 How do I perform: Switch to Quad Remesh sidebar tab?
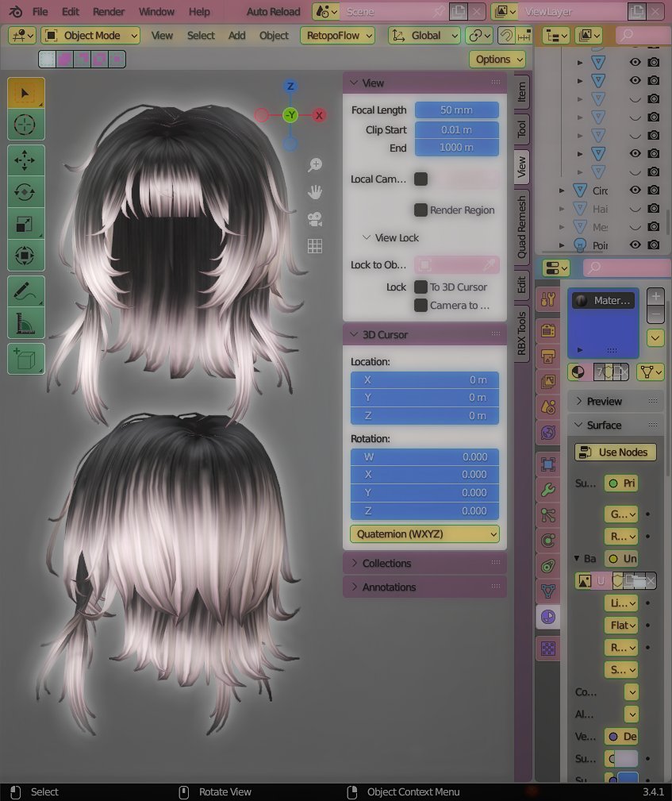521,228
